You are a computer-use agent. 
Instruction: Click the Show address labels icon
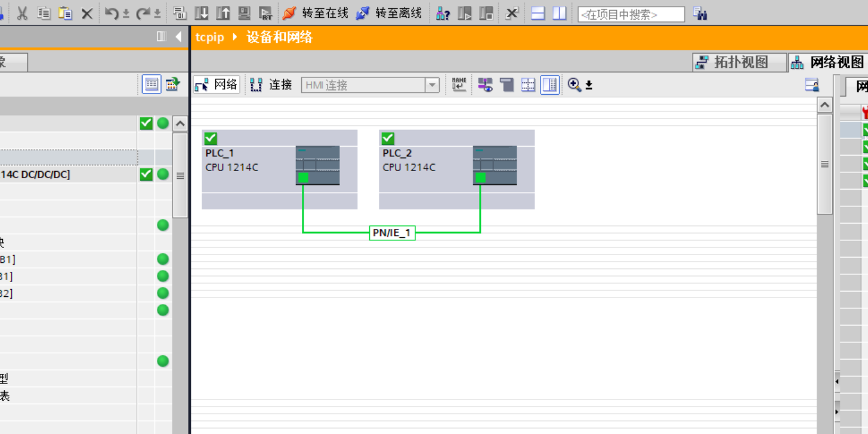point(486,85)
